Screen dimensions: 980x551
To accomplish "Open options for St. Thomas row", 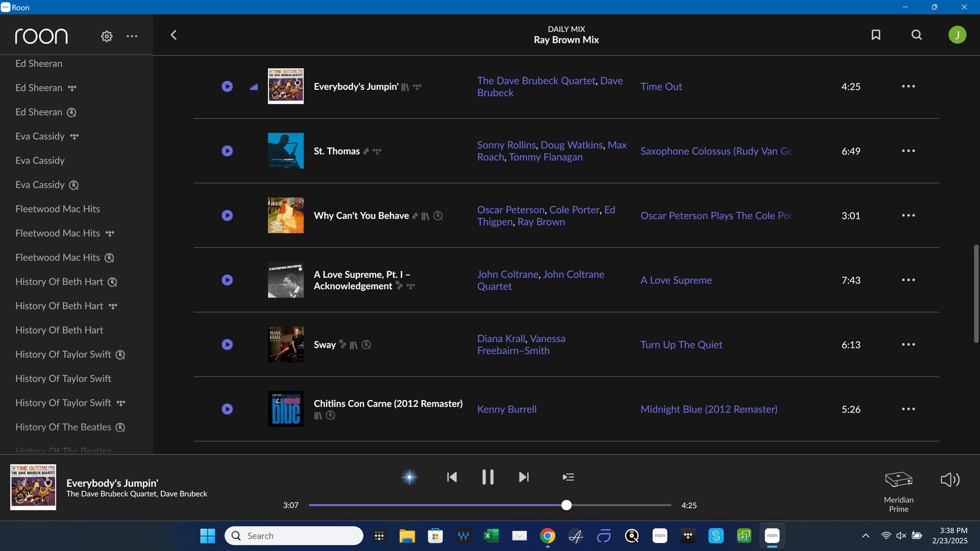I will (908, 151).
